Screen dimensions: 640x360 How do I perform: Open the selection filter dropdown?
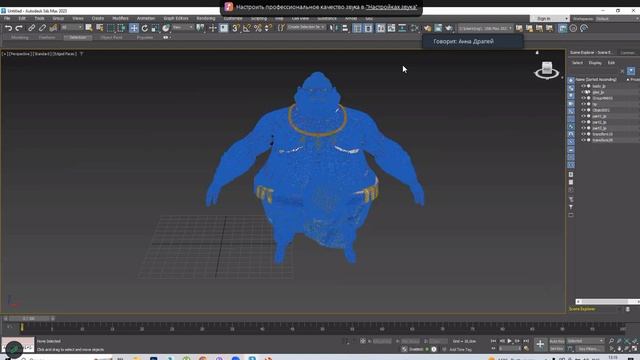(72, 27)
